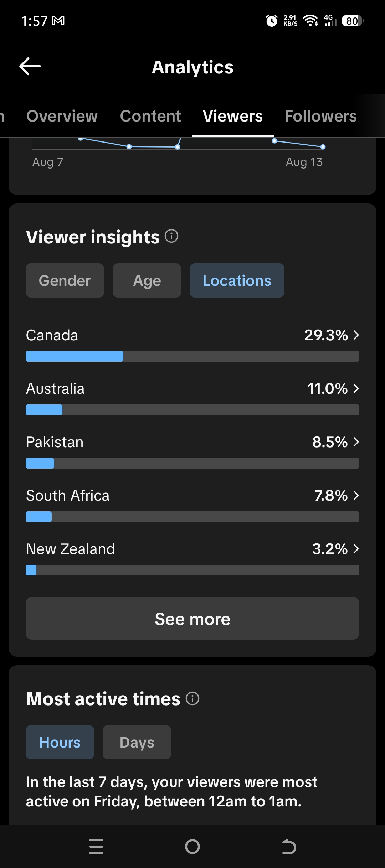Select the Age filter chip

[147, 280]
